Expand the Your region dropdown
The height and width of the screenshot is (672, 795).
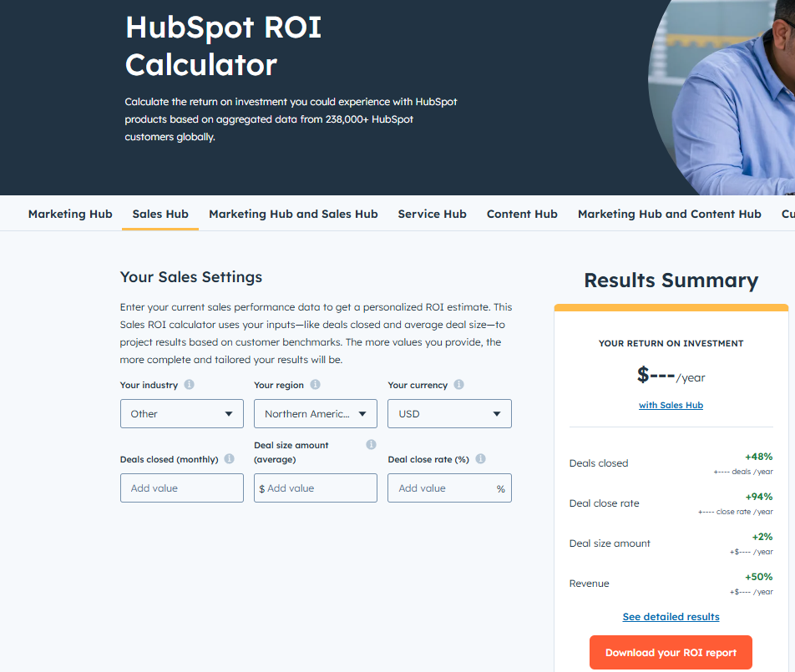(315, 414)
